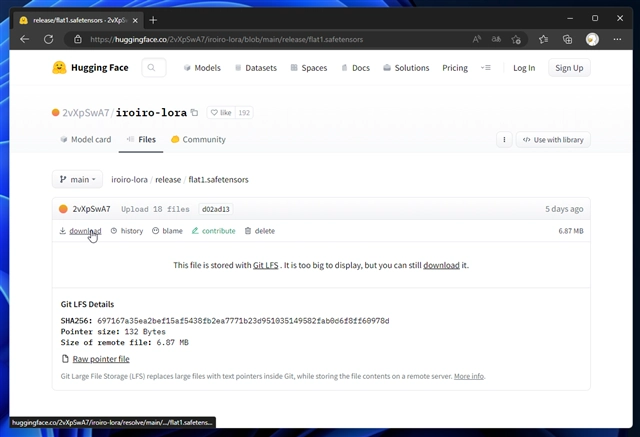The height and width of the screenshot is (437, 640).
Task: Click delete file option
Action: (x=260, y=231)
